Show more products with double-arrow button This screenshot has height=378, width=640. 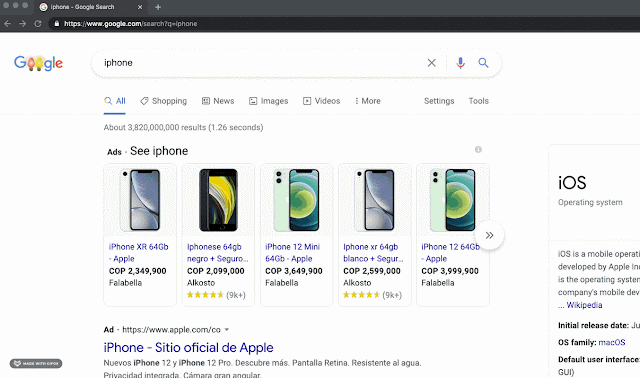(x=489, y=235)
